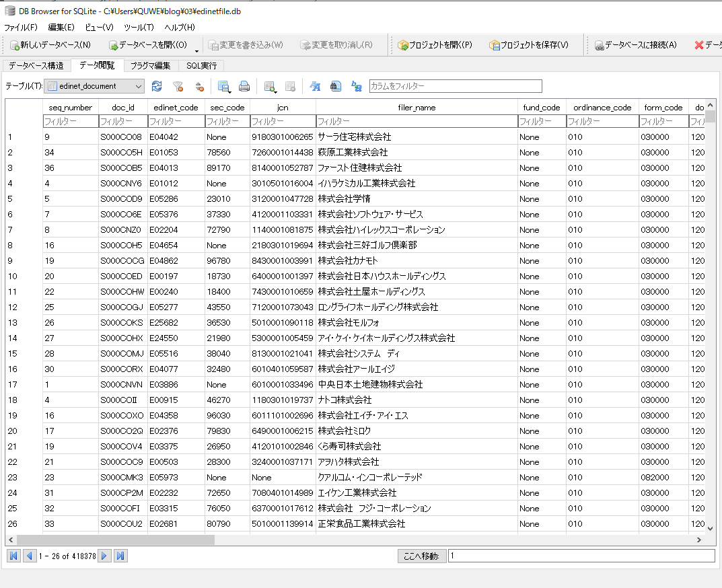Focus the カラムをフィルター search box

tap(456, 86)
